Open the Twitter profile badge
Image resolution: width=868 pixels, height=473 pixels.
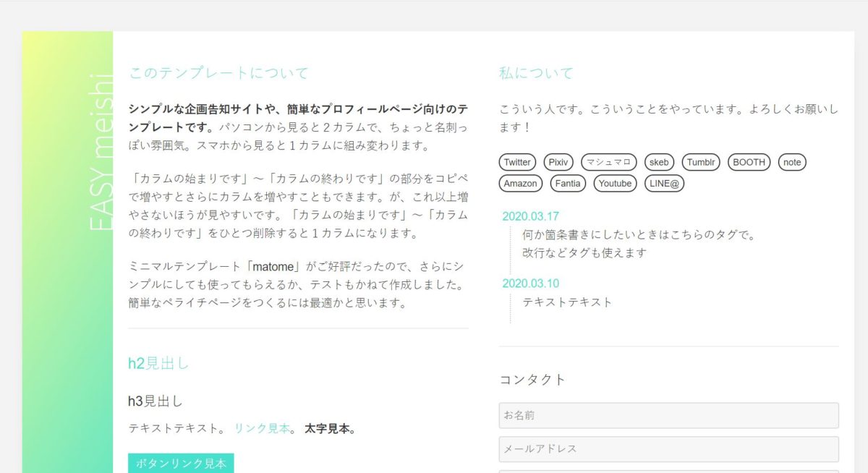[516, 162]
